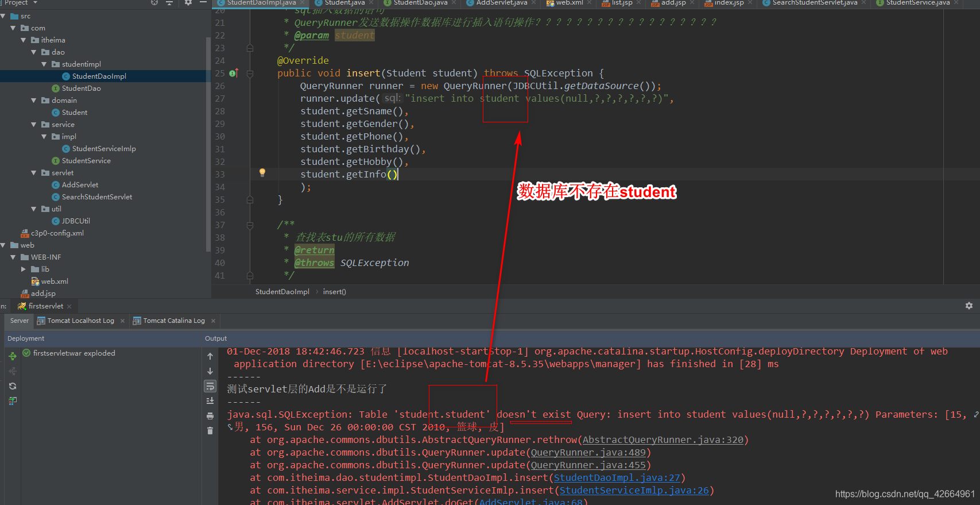The height and width of the screenshot is (505, 980).
Task: Collapse the service package
Action: [x=34, y=125]
